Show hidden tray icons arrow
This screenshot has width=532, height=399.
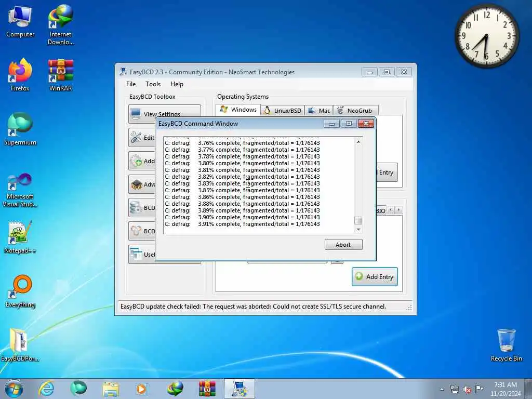click(x=442, y=389)
